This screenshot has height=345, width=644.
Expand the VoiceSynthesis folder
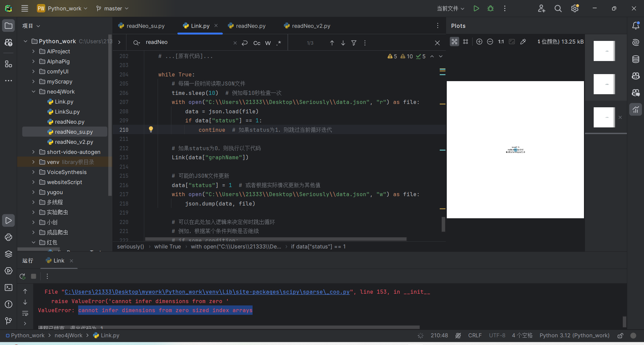pyautogui.click(x=33, y=172)
